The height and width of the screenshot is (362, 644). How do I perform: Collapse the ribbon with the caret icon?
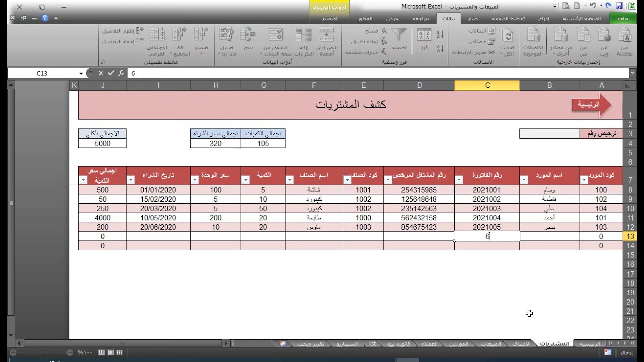click(x=56, y=18)
